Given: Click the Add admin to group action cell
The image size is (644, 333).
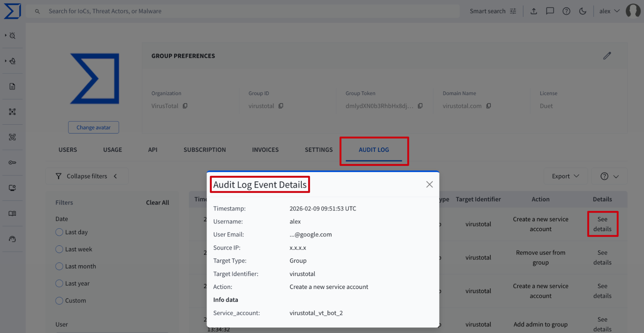Looking at the screenshot, I should [x=541, y=324].
